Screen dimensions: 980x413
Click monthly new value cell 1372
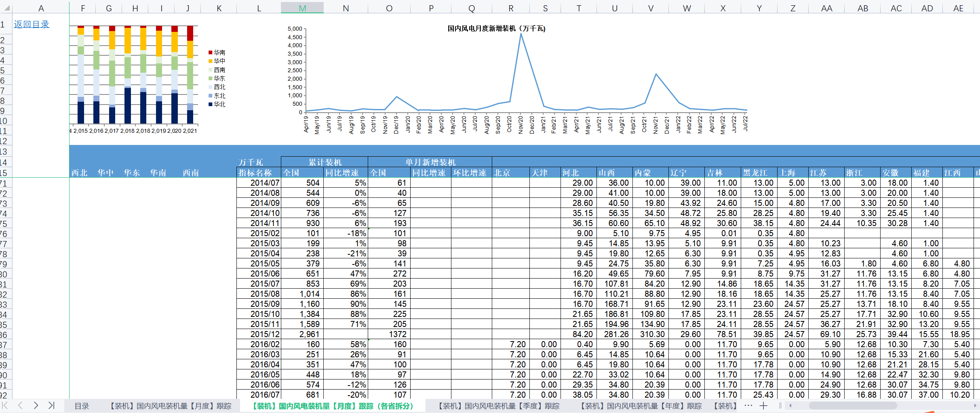point(389,334)
